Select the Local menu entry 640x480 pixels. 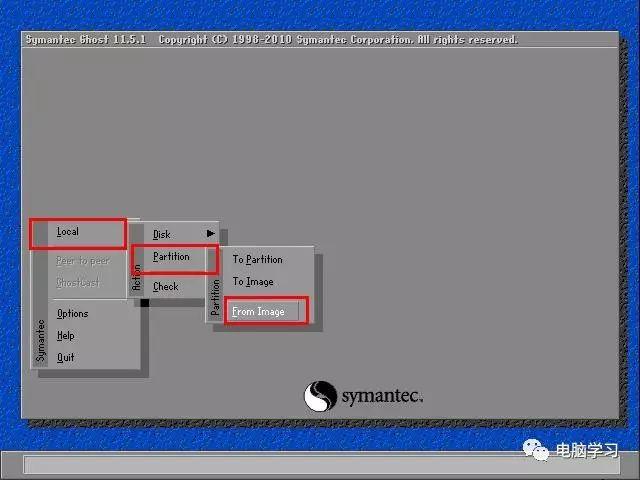coord(68,232)
